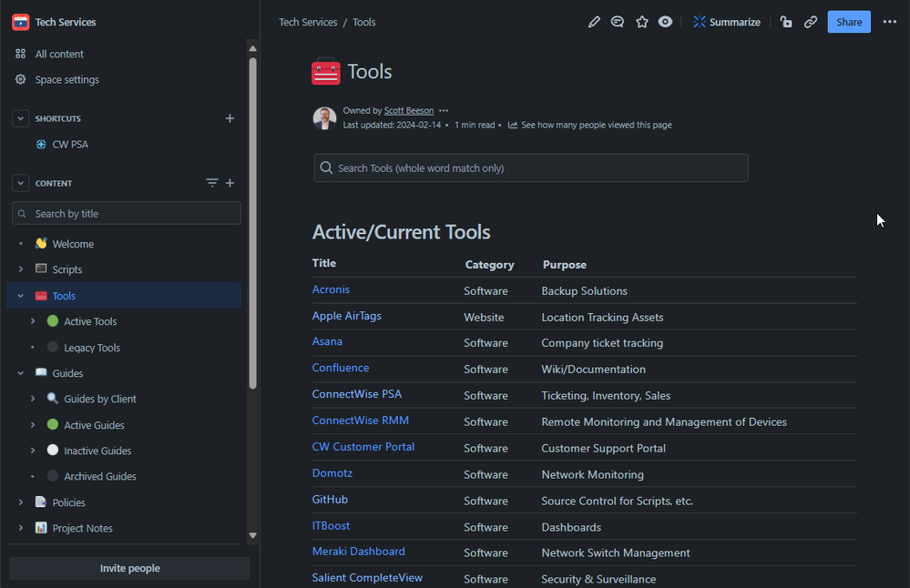Click the Invite people button
Screen dimensions: 910x588
coord(129,568)
